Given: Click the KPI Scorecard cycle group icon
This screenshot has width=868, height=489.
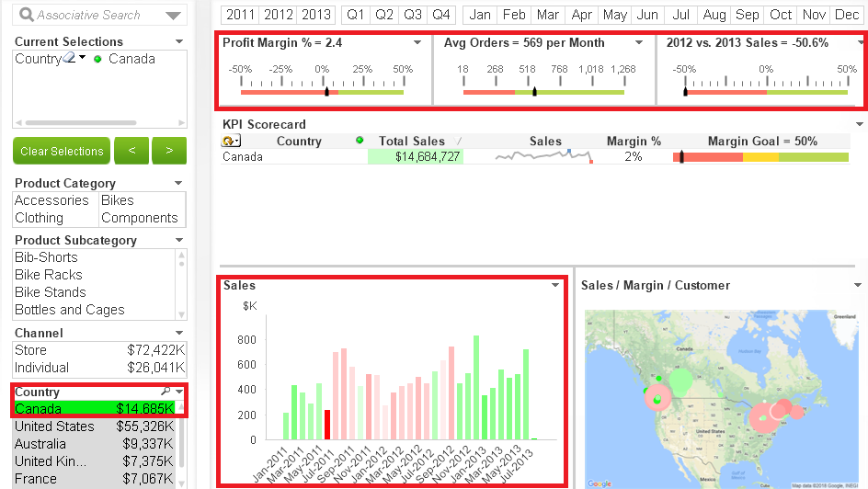Looking at the screenshot, I should coord(231,141).
